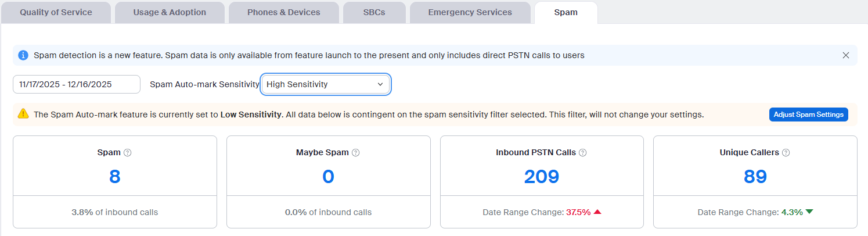
Task: Click help icon beside Inbound PSTN Calls
Action: click(x=583, y=153)
